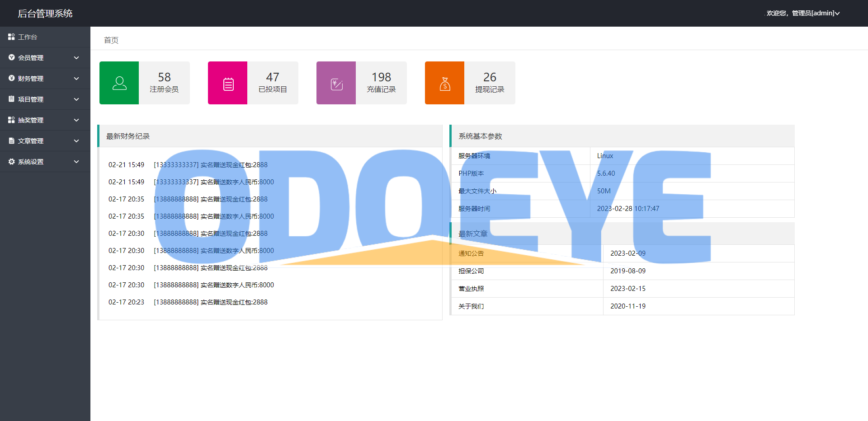
Task: Select the 首页 tab
Action: [x=111, y=40]
